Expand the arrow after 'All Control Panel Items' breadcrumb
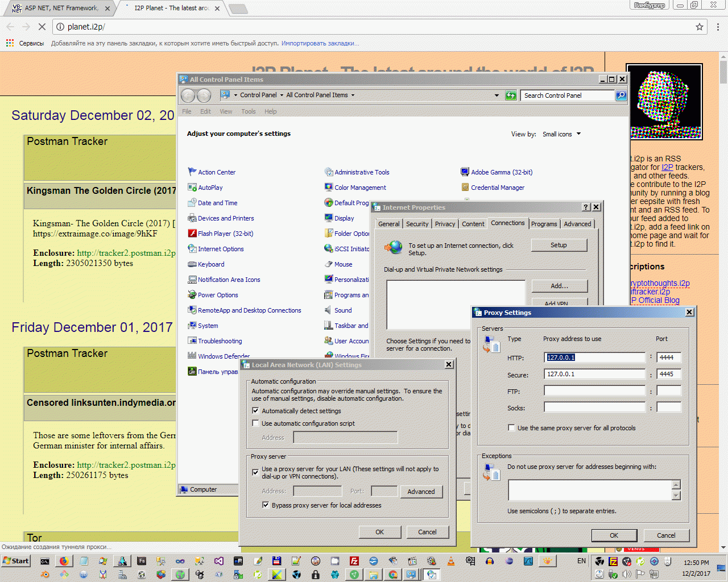 [353, 95]
